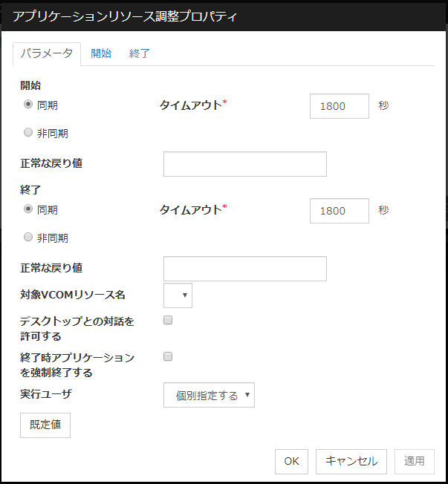
Task: Open the 開始 tab
Action: [x=101, y=53]
